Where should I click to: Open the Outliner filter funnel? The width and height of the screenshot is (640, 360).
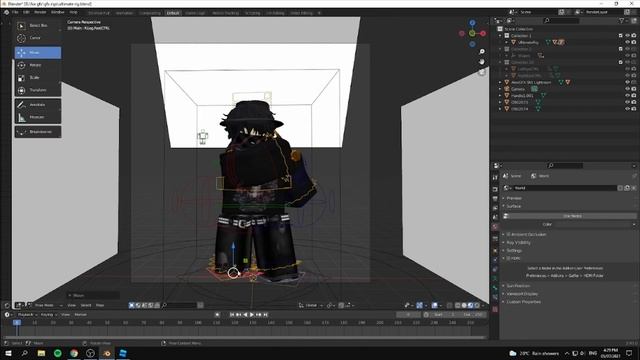(622, 20)
